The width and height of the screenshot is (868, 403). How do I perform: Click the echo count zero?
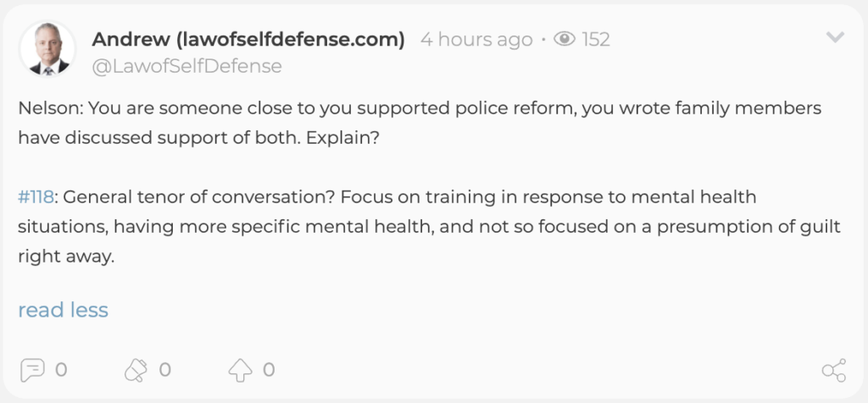point(165,370)
